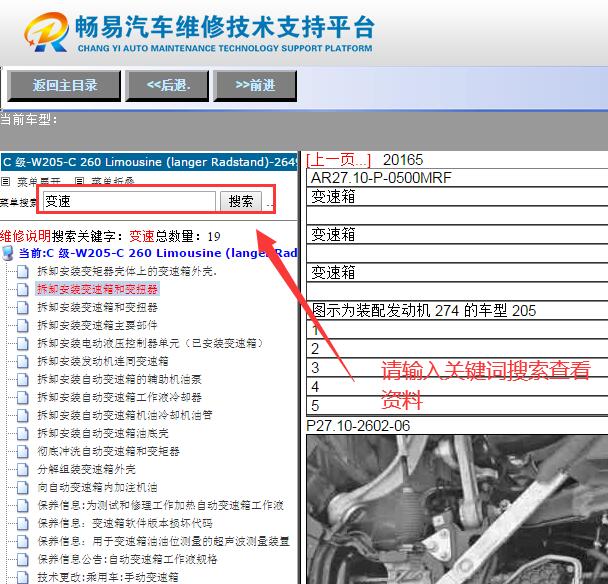Open 分解组装变速箱外壳
Image resolution: width=608 pixels, height=584 pixels.
87,470
